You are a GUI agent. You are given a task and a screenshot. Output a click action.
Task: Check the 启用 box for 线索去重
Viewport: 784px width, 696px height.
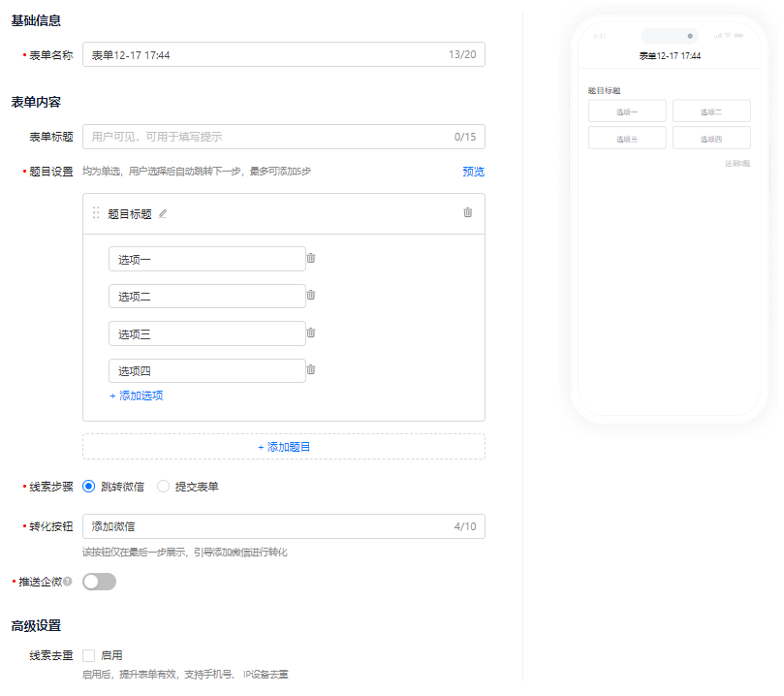pyautogui.click(x=87, y=654)
